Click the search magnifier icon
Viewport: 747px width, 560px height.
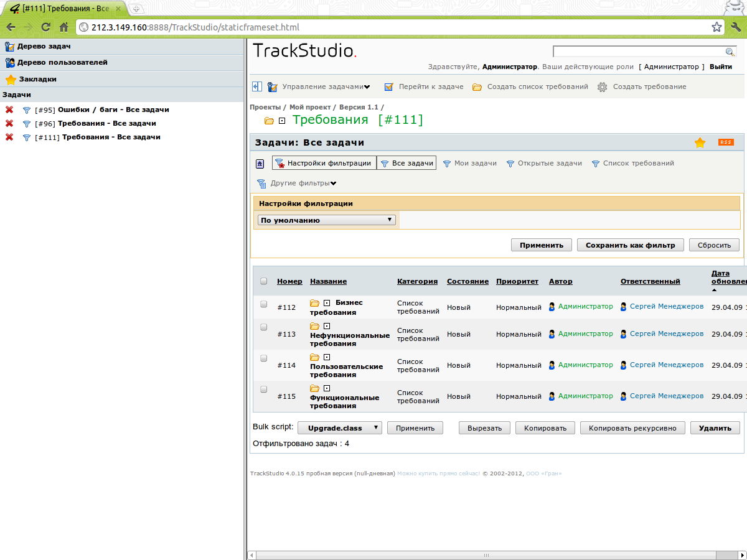730,52
